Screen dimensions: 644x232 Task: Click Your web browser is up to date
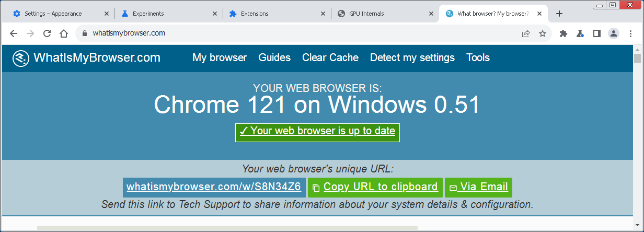click(317, 132)
